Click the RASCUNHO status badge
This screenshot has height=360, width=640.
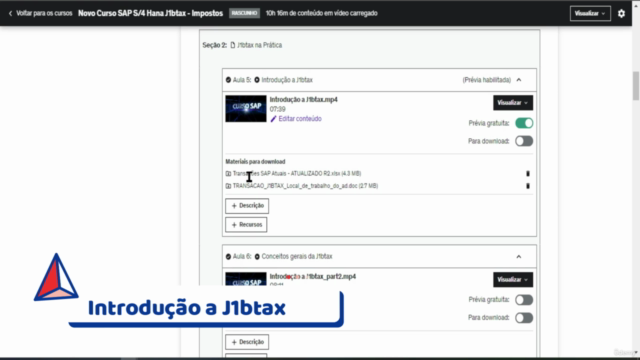click(x=244, y=13)
